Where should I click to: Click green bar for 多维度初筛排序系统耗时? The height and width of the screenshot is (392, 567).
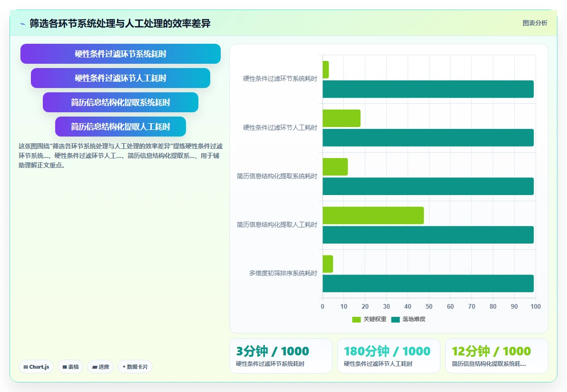point(328,264)
